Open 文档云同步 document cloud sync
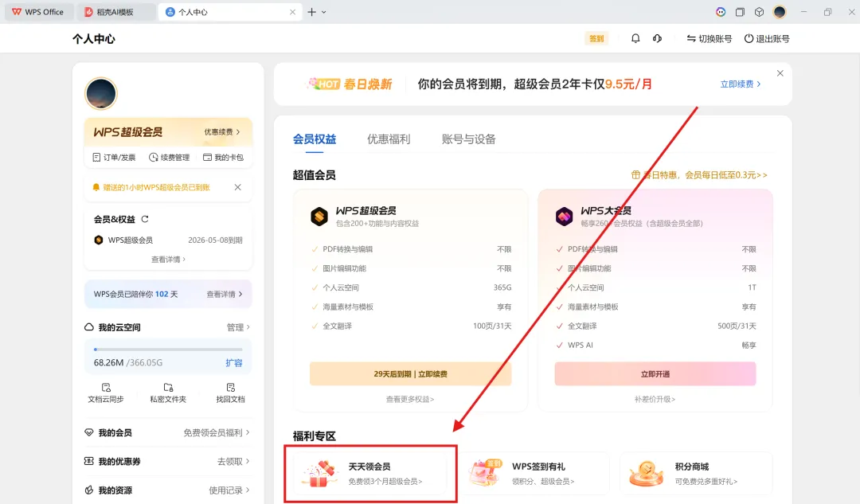The image size is (860, 504). pos(106,393)
